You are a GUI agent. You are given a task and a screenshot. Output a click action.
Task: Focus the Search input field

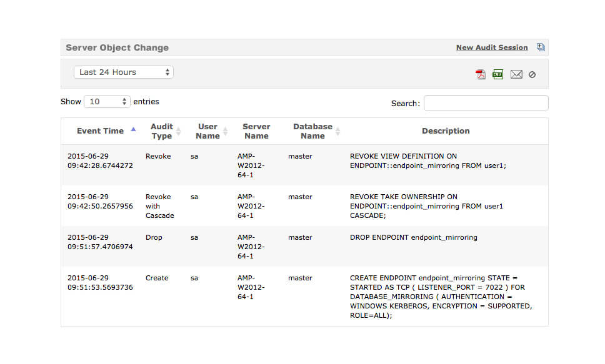click(x=486, y=103)
